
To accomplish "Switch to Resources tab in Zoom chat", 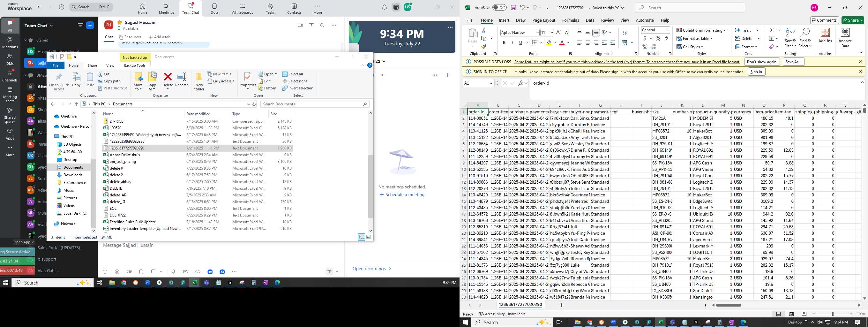I will [x=130, y=37].
